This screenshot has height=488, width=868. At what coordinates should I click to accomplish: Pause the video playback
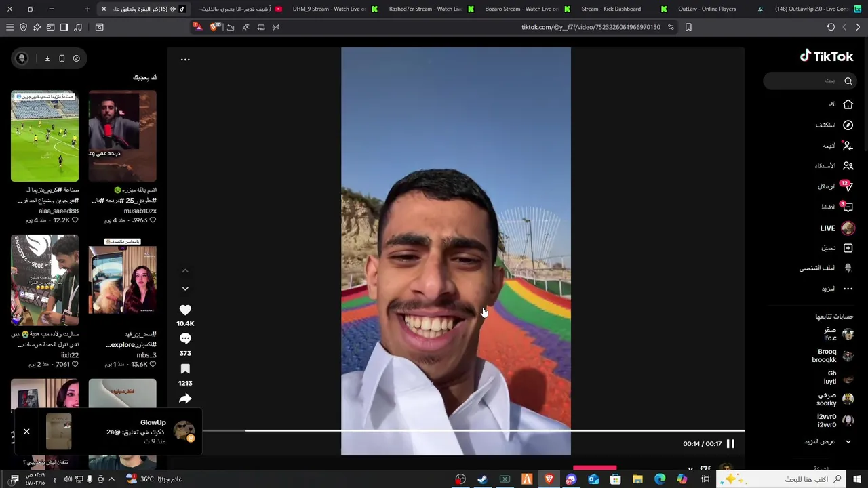point(730,444)
